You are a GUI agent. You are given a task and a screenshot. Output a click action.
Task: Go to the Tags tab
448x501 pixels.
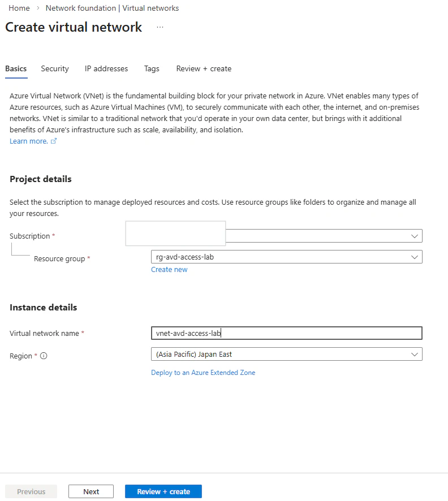pyautogui.click(x=152, y=68)
